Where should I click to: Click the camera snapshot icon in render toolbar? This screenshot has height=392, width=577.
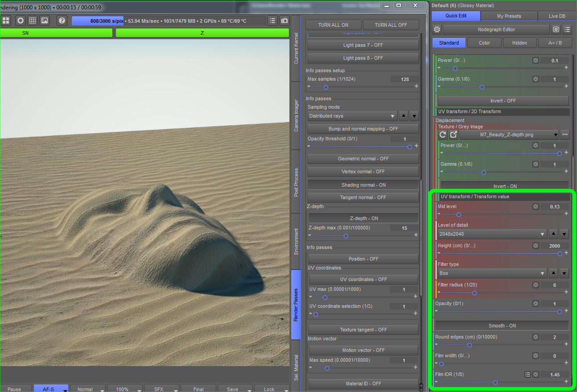click(x=284, y=21)
